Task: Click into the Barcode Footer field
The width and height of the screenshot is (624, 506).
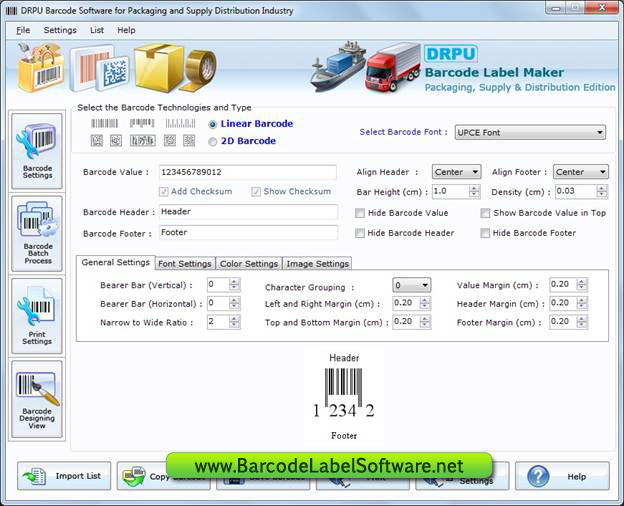Action: pos(248,232)
